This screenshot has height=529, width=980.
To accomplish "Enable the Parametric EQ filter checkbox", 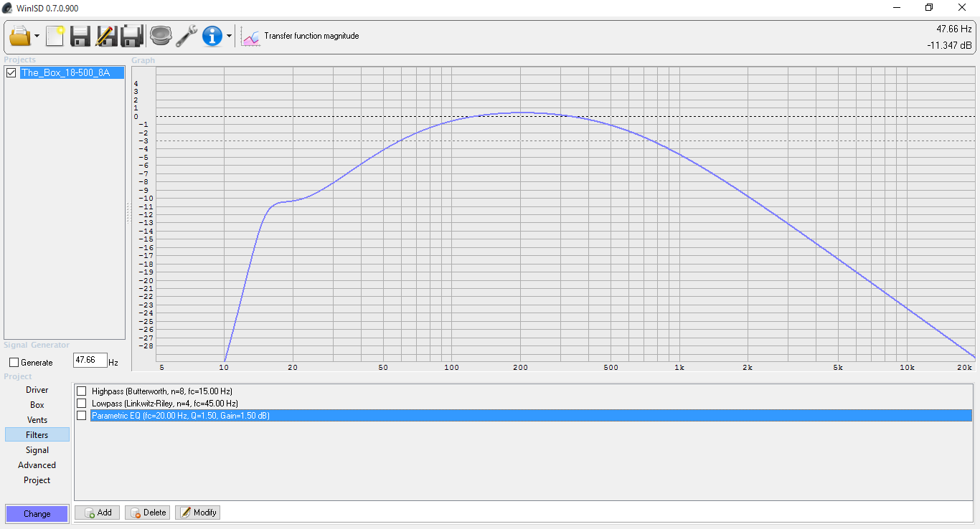I will (x=81, y=415).
